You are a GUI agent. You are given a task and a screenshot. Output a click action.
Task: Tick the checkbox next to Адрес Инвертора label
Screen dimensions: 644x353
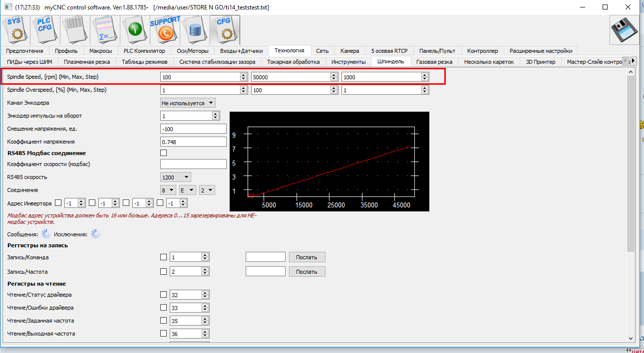pyautogui.click(x=58, y=203)
